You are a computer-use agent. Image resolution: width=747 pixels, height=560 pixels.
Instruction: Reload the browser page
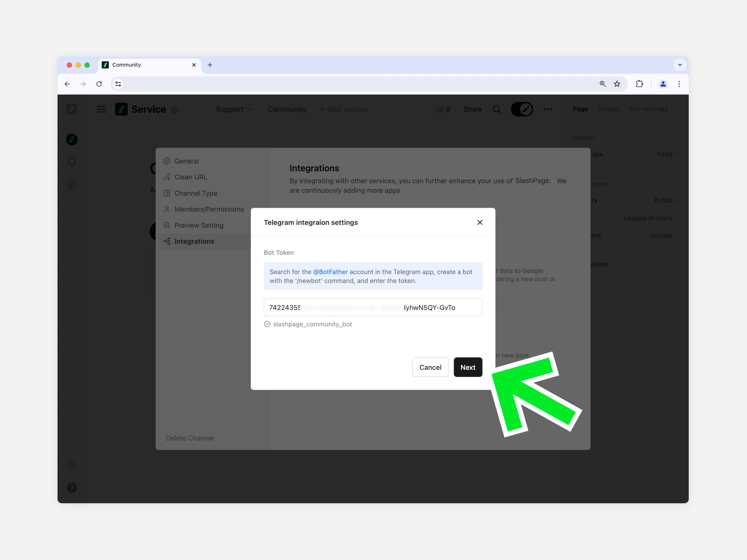pyautogui.click(x=99, y=84)
